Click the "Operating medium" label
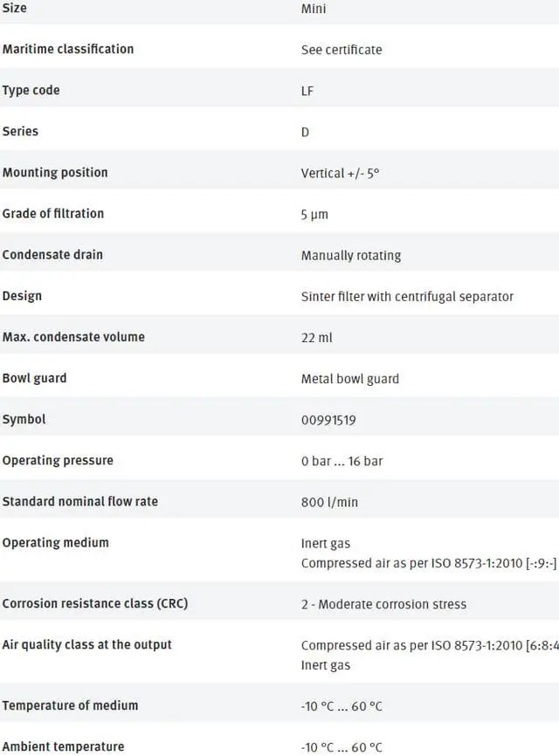559x756 pixels. coord(56,542)
